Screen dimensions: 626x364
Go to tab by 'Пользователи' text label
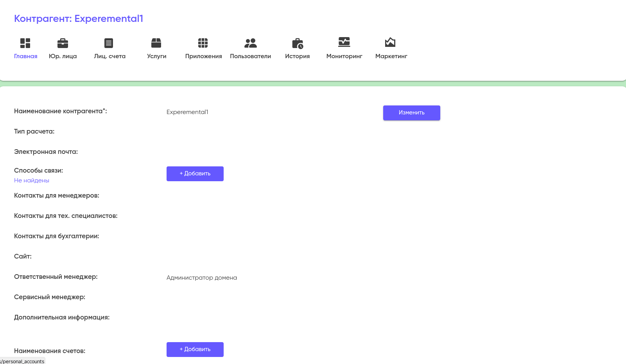click(x=250, y=56)
